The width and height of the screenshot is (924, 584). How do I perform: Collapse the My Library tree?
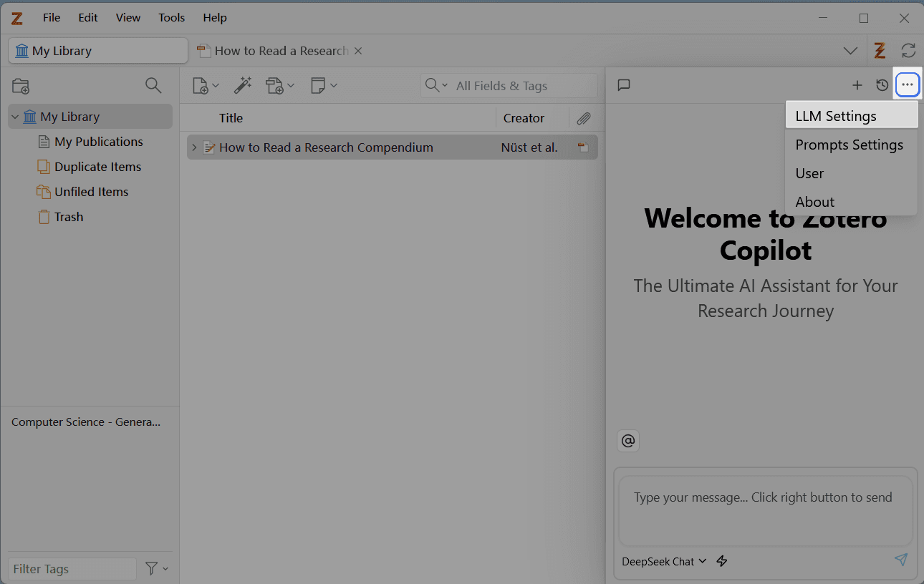coord(15,117)
